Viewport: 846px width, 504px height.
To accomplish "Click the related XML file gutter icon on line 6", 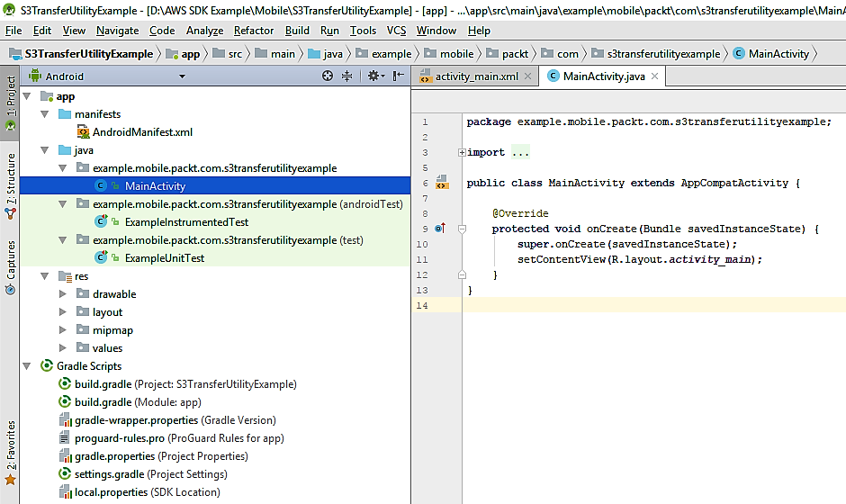I will (x=442, y=183).
